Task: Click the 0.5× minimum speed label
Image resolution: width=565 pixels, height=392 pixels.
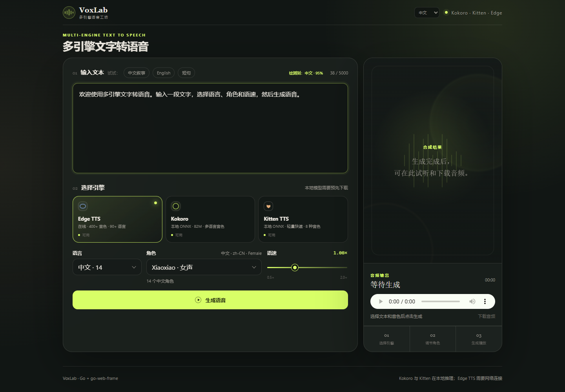Action: click(x=271, y=278)
